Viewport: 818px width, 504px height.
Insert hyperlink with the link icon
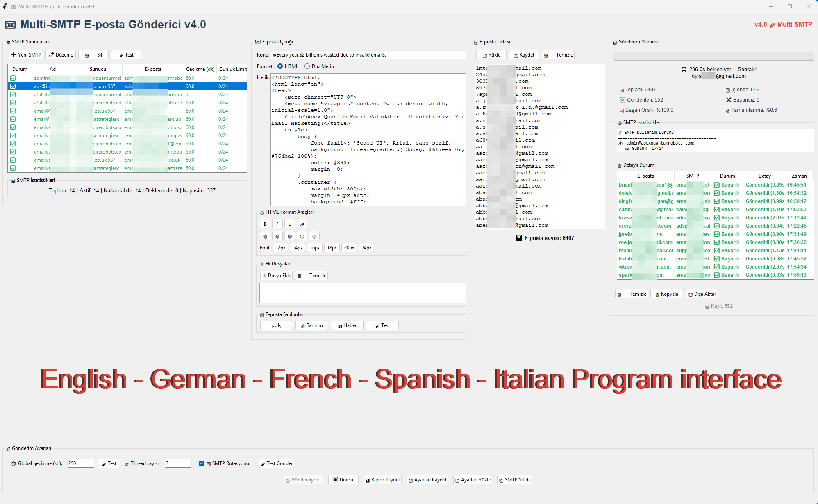click(302, 224)
